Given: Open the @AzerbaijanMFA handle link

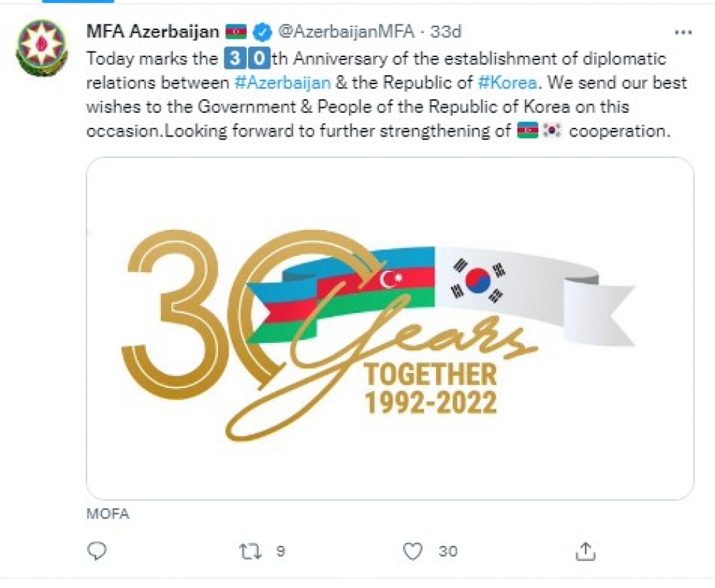Looking at the screenshot, I should click(345, 31).
